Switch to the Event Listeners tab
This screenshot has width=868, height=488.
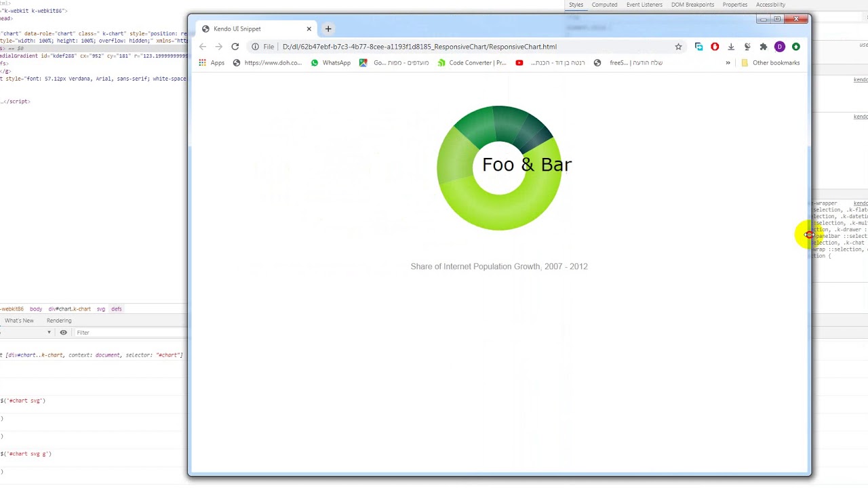coord(644,5)
